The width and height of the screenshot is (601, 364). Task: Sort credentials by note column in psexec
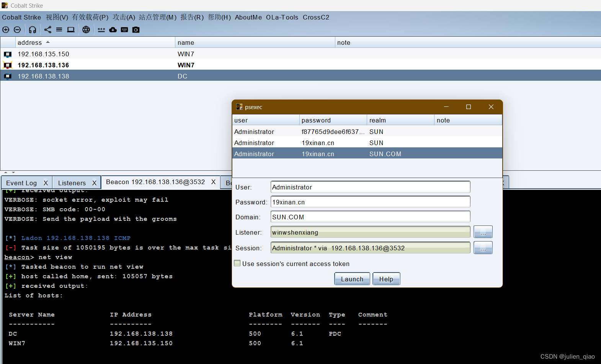pyautogui.click(x=468, y=120)
